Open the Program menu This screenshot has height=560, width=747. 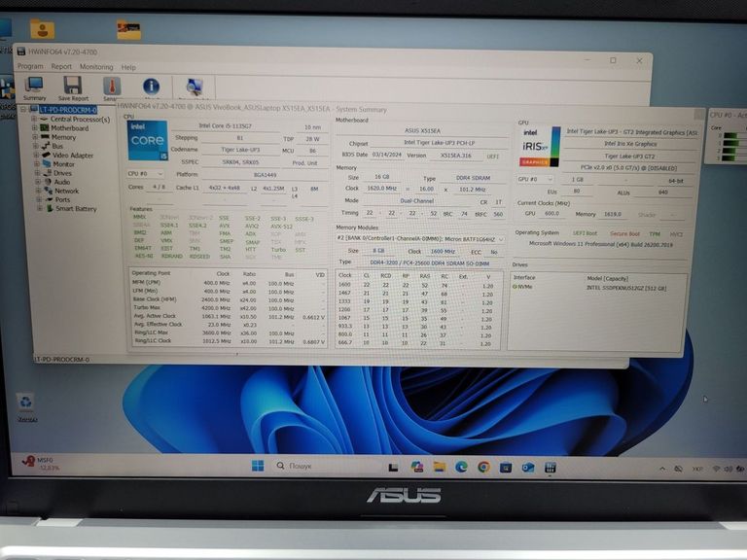(x=30, y=67)
